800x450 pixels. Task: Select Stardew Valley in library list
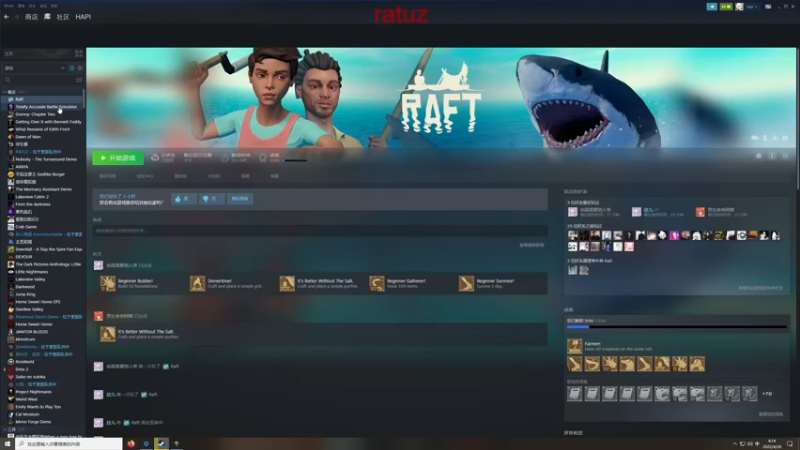29,309
